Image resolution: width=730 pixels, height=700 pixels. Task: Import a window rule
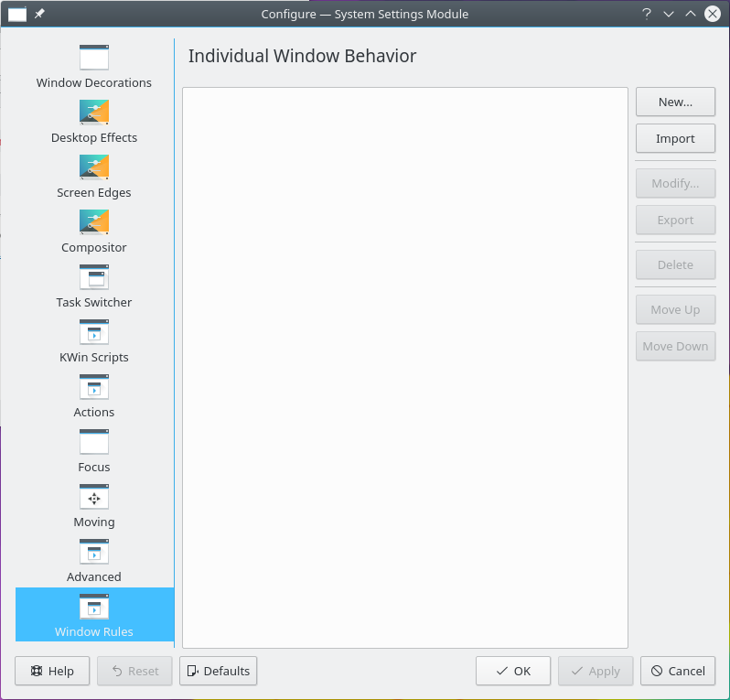pyautogui.click(x=675, y=138)
